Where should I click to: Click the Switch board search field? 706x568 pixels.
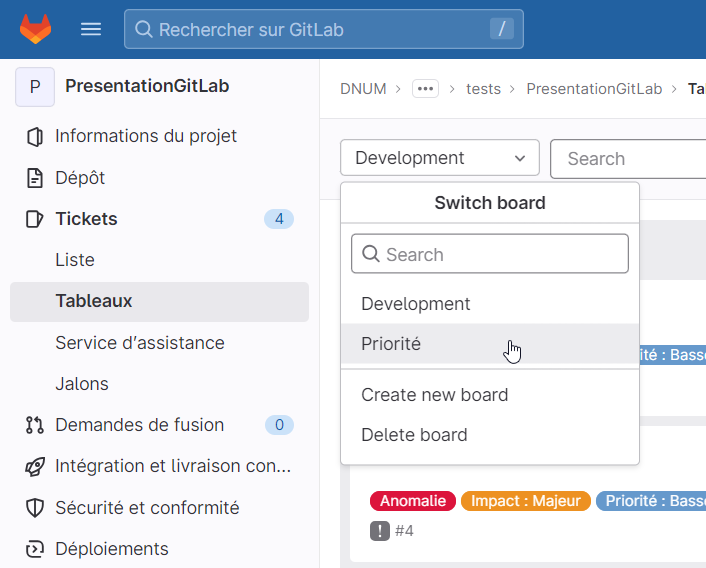(x=490, y=254)
